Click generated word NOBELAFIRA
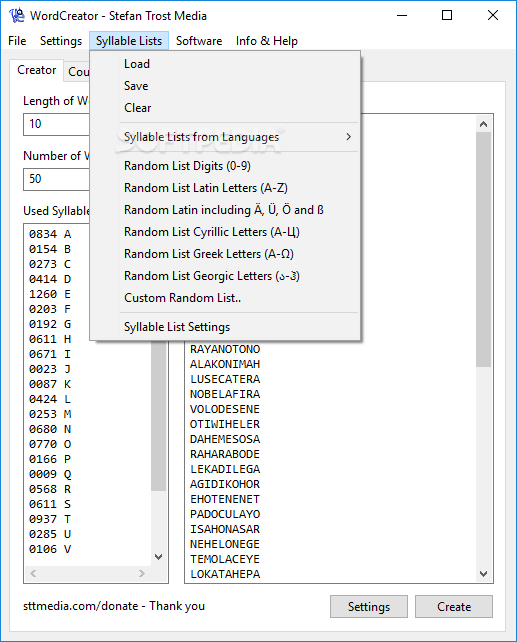Image resolution: width=517 pixels, height=642 pixels. click(x=225, y=394)
